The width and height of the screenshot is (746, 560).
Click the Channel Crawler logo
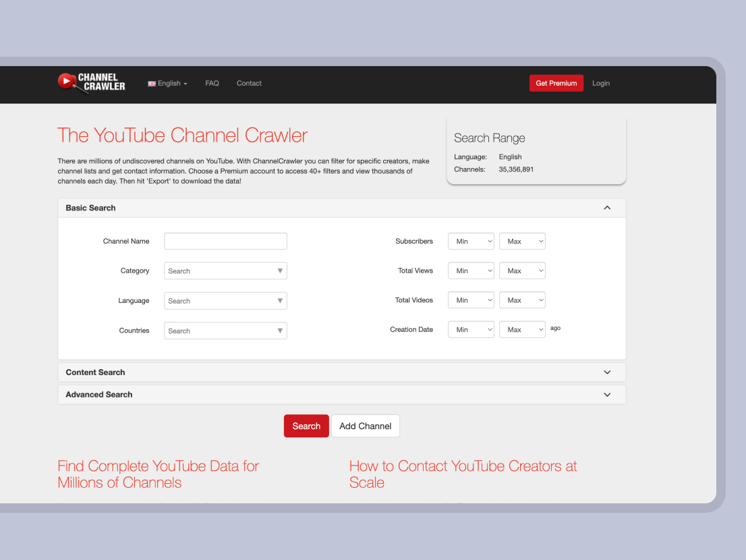(91, 83)
